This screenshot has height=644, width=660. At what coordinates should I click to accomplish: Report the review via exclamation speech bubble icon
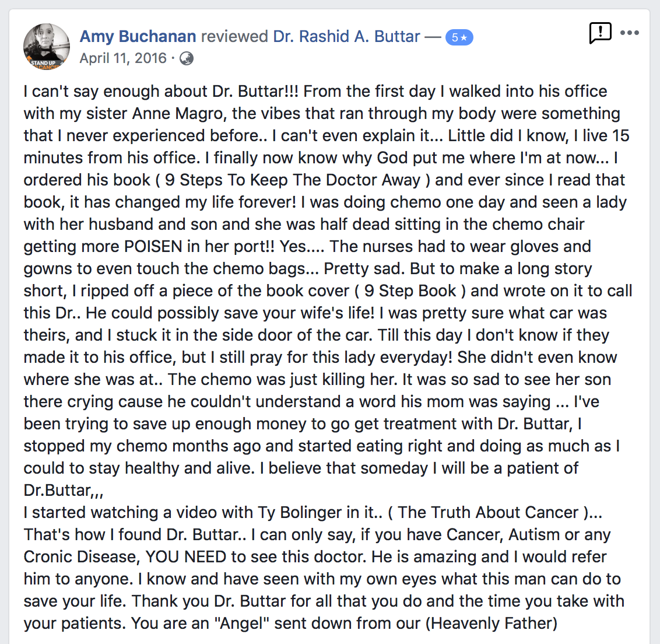(600, 33)
